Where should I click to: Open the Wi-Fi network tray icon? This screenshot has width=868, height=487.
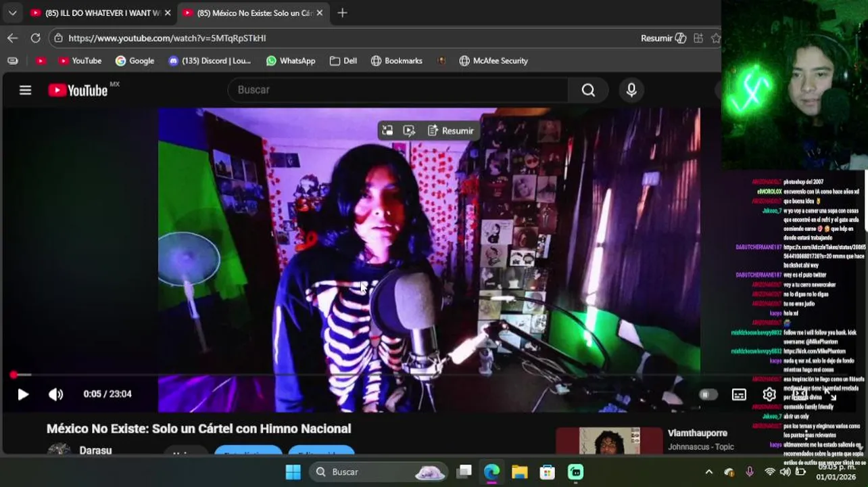pyautogui.click(x=769, y=471)
